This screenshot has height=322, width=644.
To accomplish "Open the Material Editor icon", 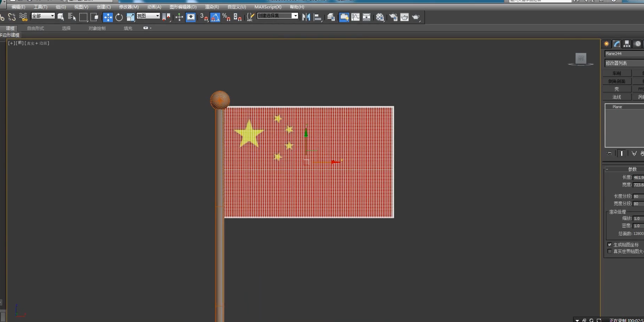I will 380,17.
